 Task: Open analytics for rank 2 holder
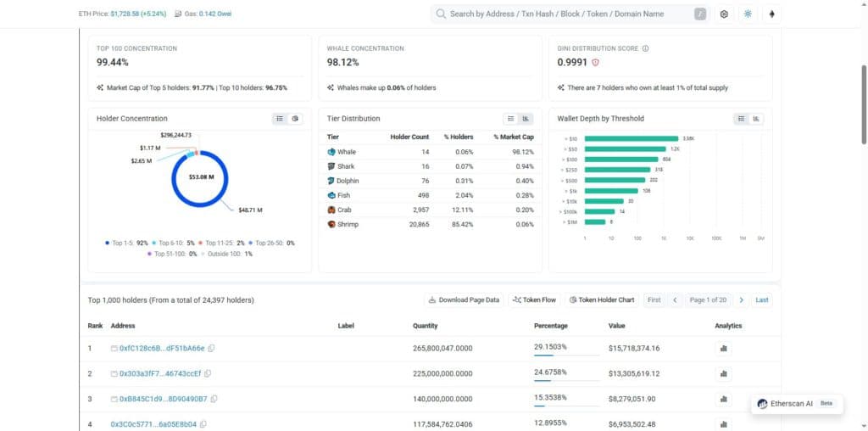click(723, 374)
